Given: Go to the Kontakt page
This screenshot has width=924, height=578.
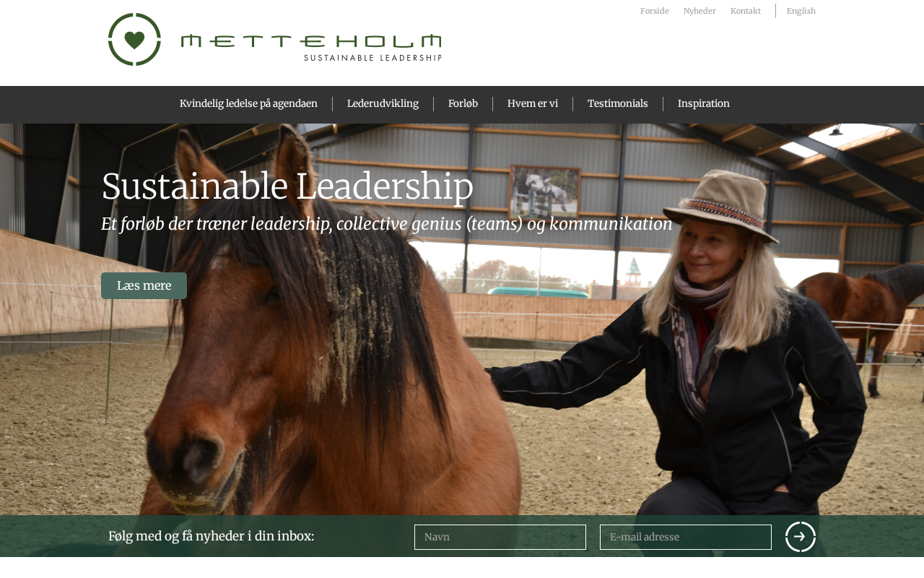Looking at the screenshot, I should point(746,11).
